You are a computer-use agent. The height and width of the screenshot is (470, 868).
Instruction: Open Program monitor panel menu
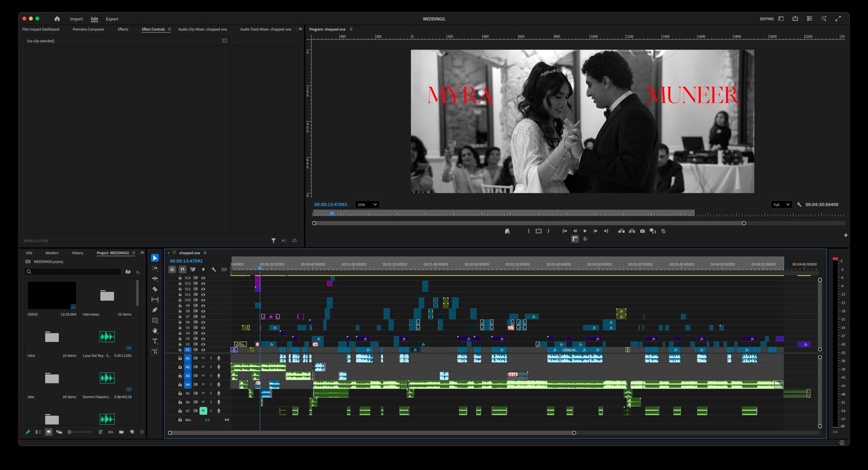(351, 29)
